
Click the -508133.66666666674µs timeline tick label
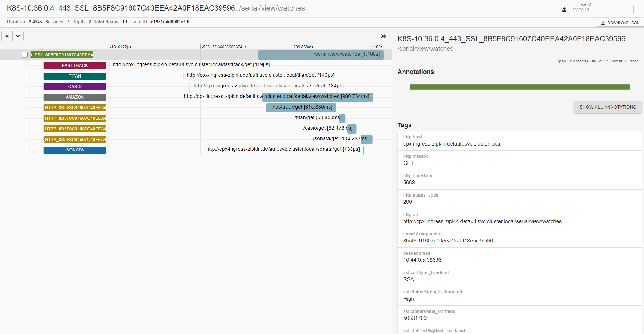[224, 47]
